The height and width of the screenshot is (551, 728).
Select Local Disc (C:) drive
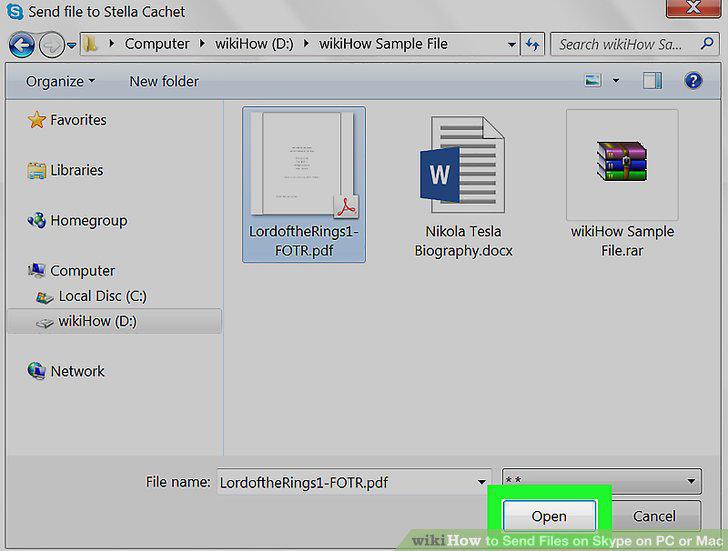click(x=91, y=296)
